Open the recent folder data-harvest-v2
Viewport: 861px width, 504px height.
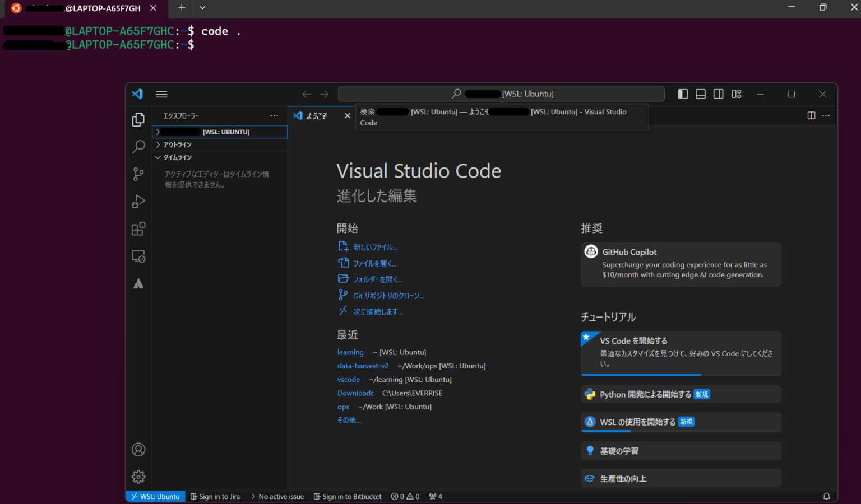363,366
